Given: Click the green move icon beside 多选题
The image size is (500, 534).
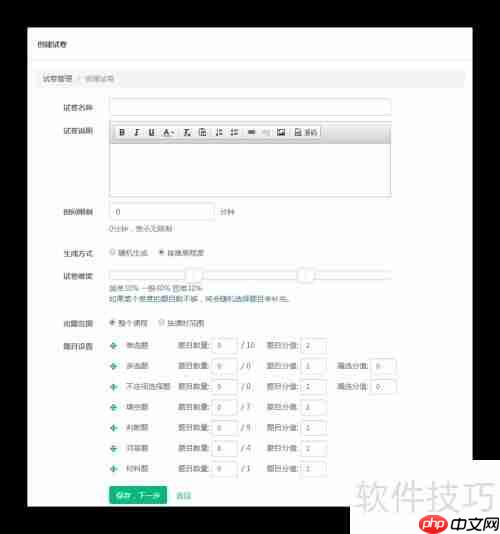Looking at the screenshot, I should point(114,366).
